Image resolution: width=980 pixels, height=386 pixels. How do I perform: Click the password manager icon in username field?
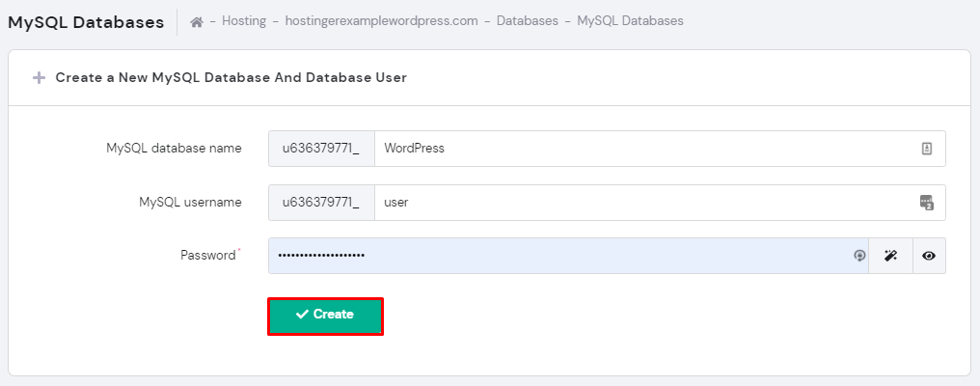[x=927, y=203]
